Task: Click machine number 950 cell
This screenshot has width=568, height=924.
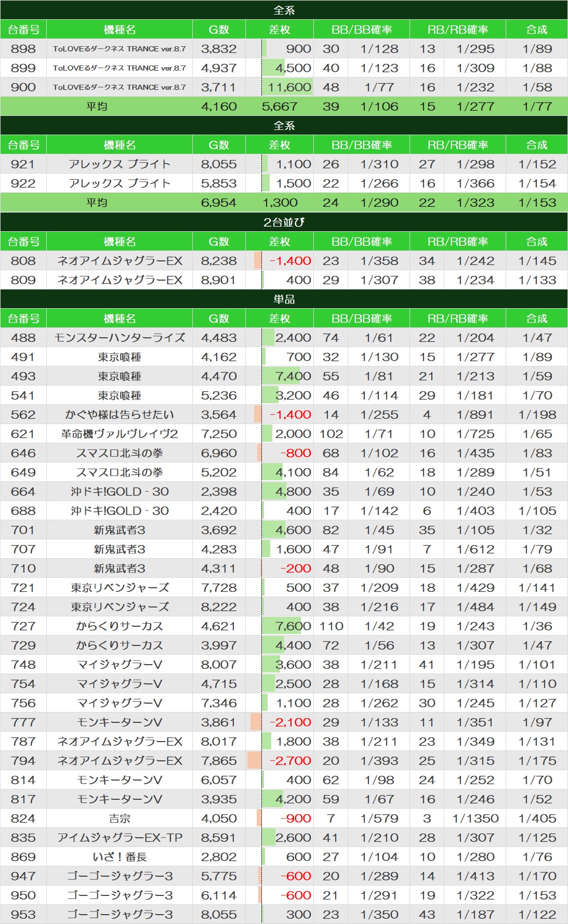Action: click(x=23, y=895)
